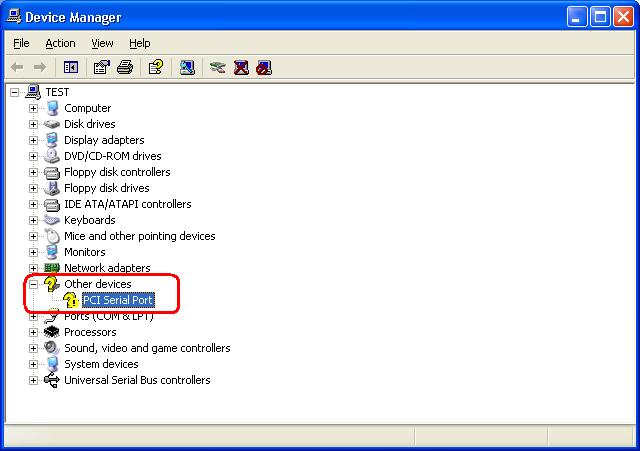Expand Mice and other pointing devices
This screenshot has width=640, height=451.
pyautogui.click(x=33, y=236)
